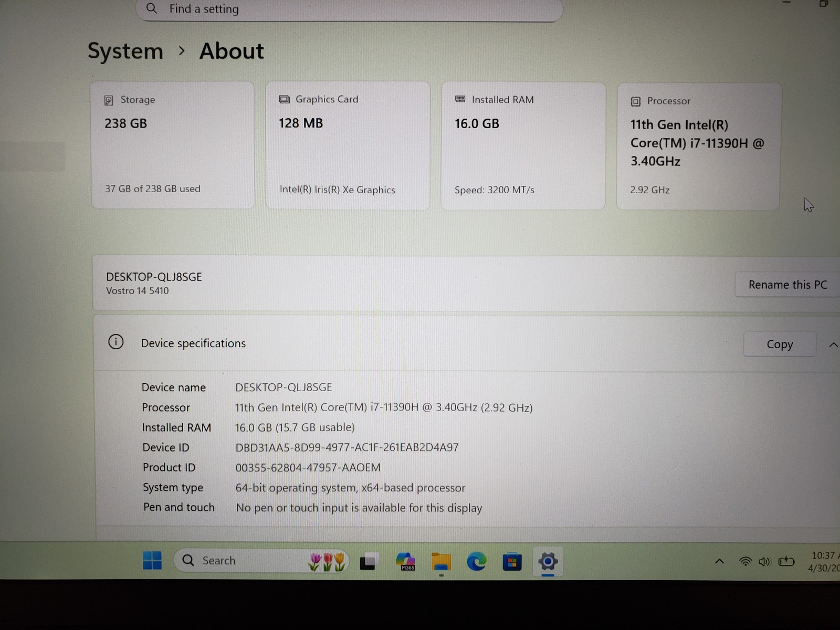
Task: Collapse the Device specifications section
Action: click(833, 344)
